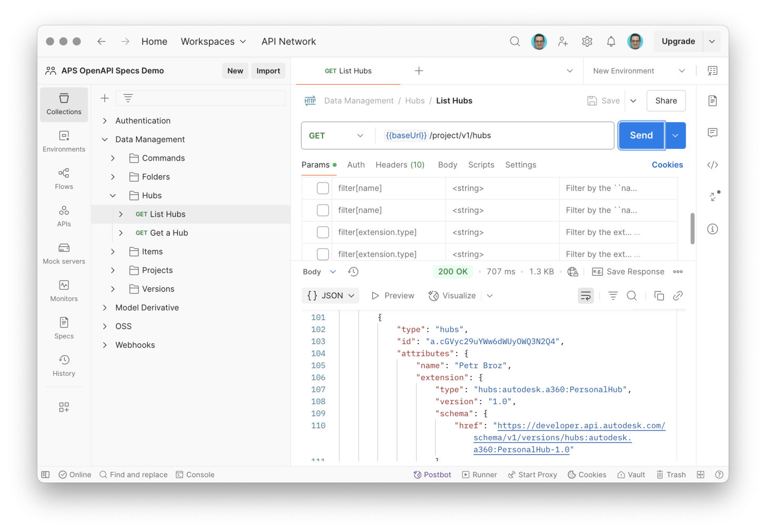The height and width of the screenshot is (532, 766).
Task: Open the documentation icon in right sidebar
Action: coord(712,101)
